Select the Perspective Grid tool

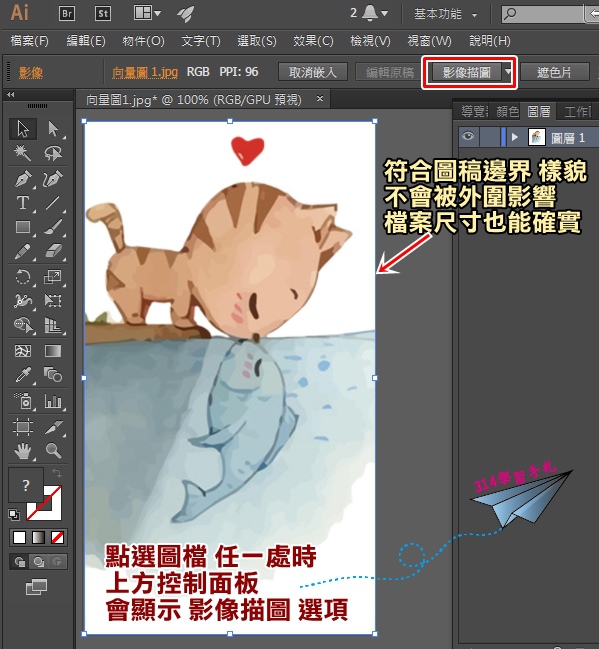pyautogui.click(x=53, y=325)
